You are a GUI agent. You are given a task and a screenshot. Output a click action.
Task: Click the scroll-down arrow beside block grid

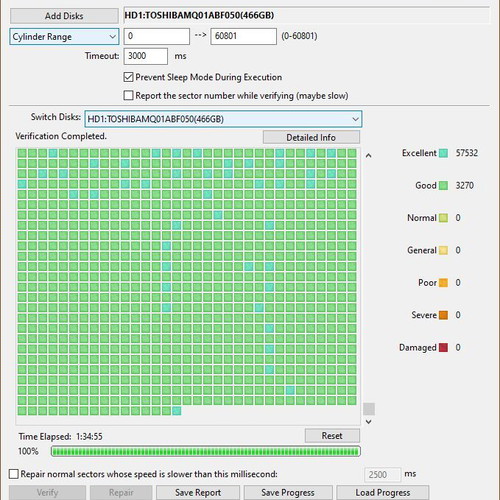[x=368, y=422]
